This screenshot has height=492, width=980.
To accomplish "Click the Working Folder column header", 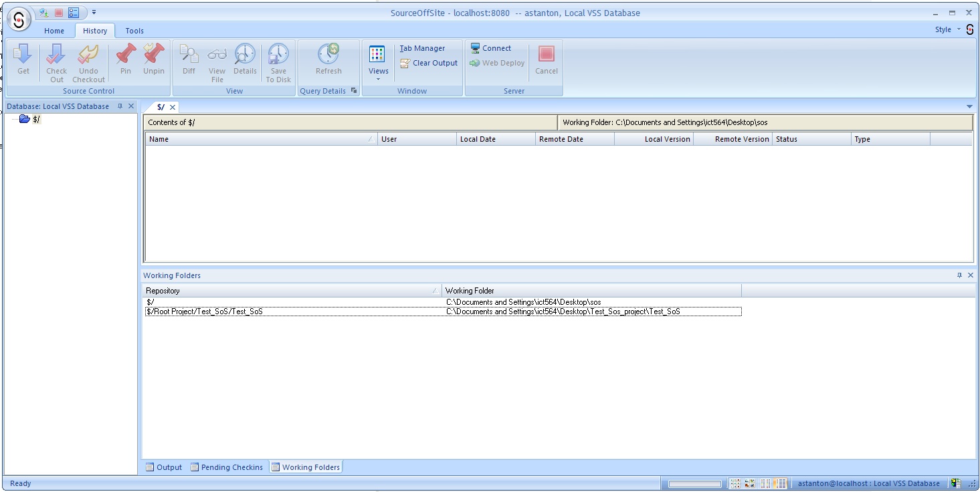I will coord(591,291).
